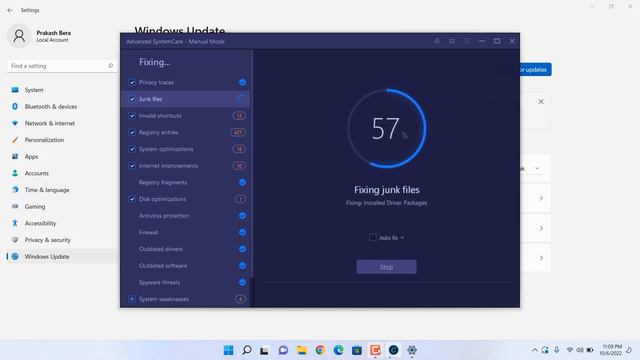This screenshot has height=360, width=640.
Task: Select the Antivirus protection row
Action: click(186, 216)
